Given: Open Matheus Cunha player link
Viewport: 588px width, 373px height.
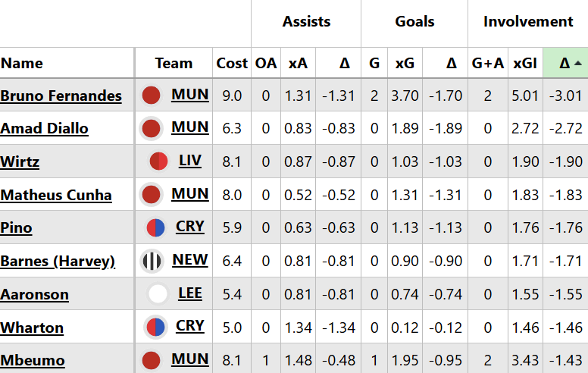Looking at the screenshot, I should point(56,195).
